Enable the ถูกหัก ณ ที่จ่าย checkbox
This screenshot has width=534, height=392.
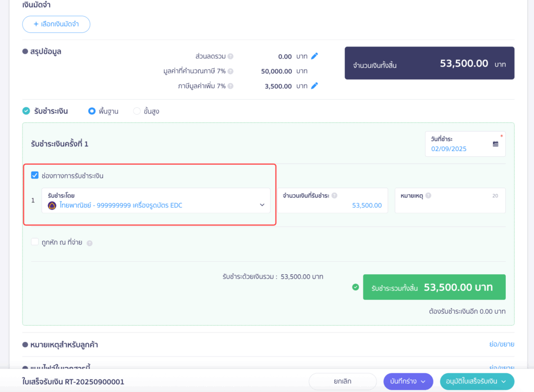pos(35,242)
